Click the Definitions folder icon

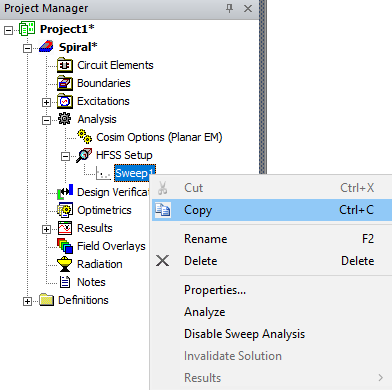(x=46, y=300)
